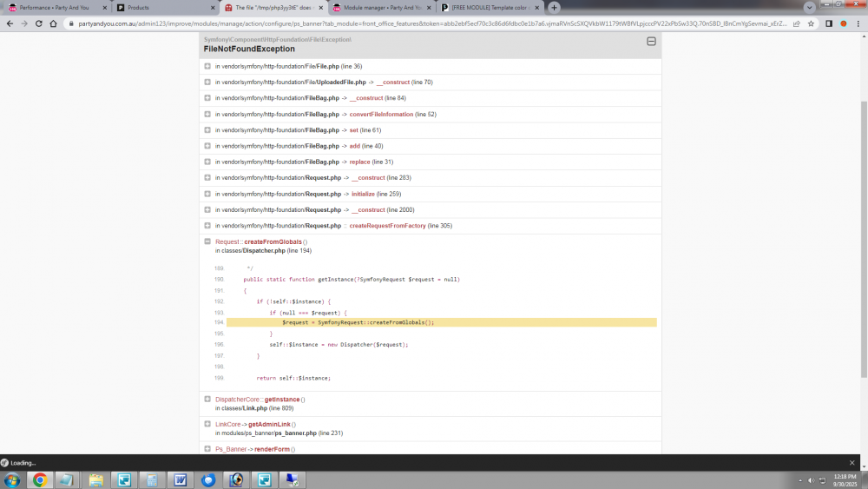Click the renderForm method name
Image resolution: width=868 pixels, height=489 pixels.
coord(272,449)
